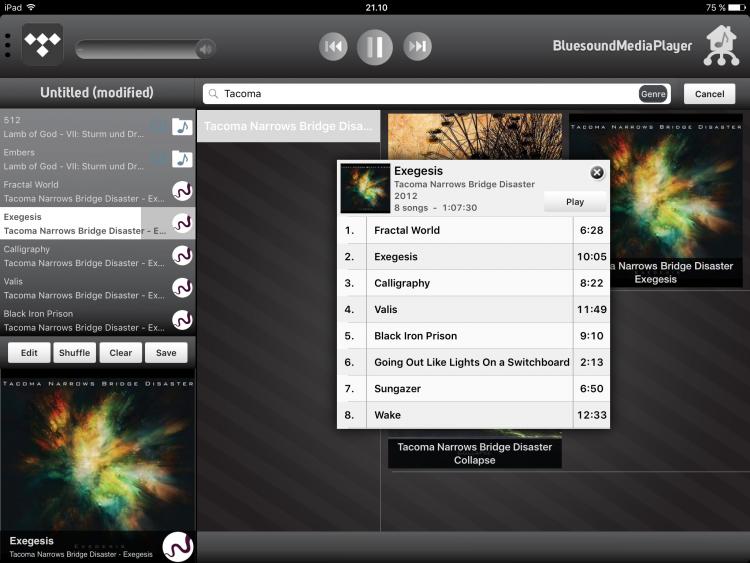Select queue item Black Iron Prison
This screenshot has width=750, height=563.
coord(98,320)
